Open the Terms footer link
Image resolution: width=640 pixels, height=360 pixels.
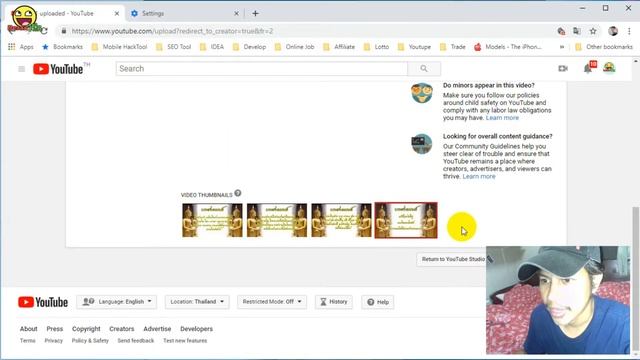28,340
